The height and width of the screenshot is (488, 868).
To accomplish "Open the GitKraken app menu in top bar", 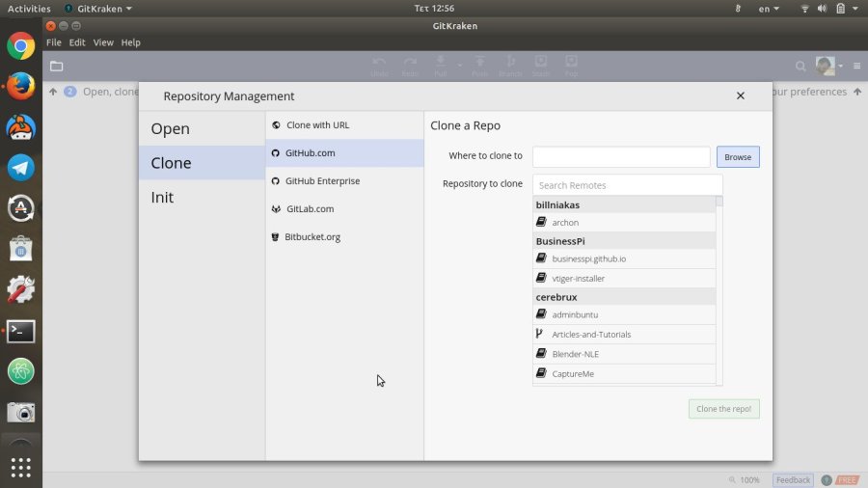I will click(x=98, y=9).
